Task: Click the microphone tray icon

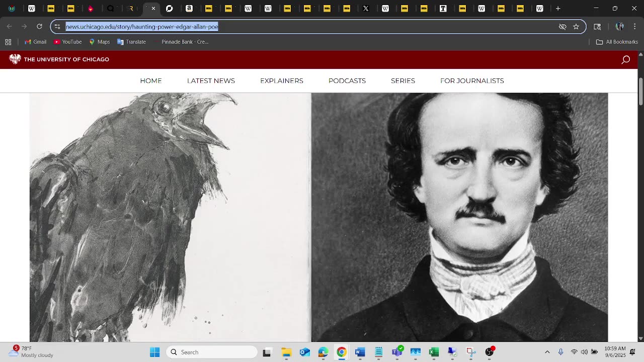Action: coord(561,352)
